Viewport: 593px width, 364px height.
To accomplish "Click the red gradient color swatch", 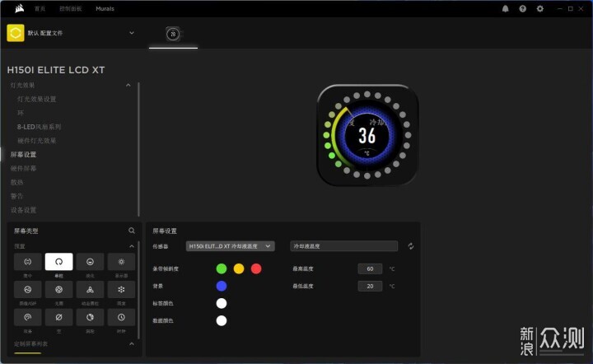I will click(x=256, y=268).
